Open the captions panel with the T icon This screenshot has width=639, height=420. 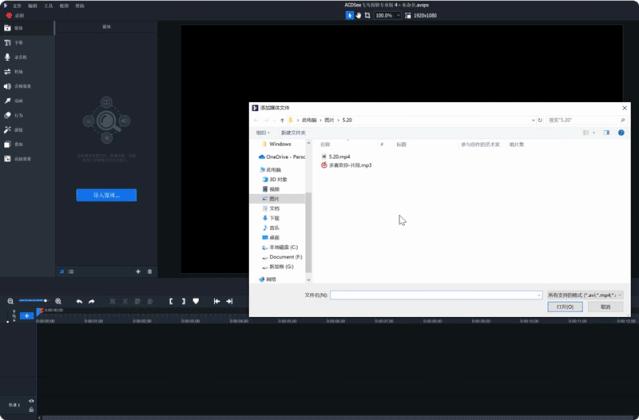pyautogui.click(x=8, y=43)
